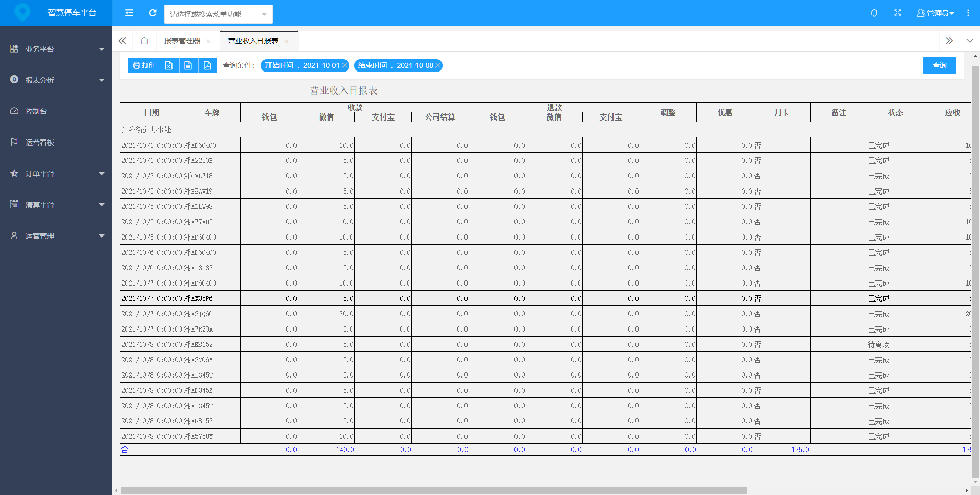
Task: Expand the 业务平台 sidebar menu
Action: 56,49
